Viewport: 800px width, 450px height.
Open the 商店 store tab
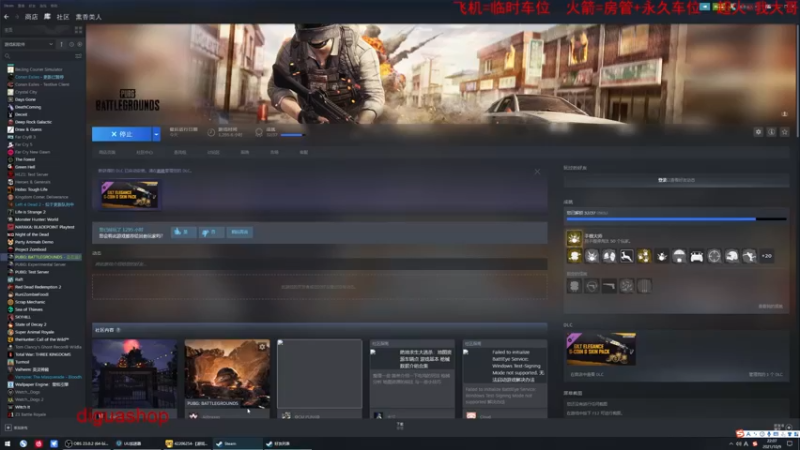click(x=31, y=17)
